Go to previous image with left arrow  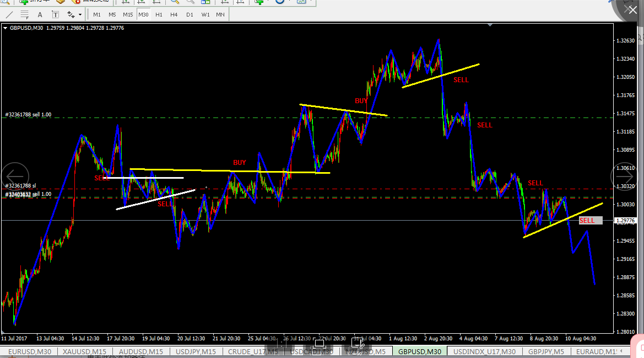point(15,177)
